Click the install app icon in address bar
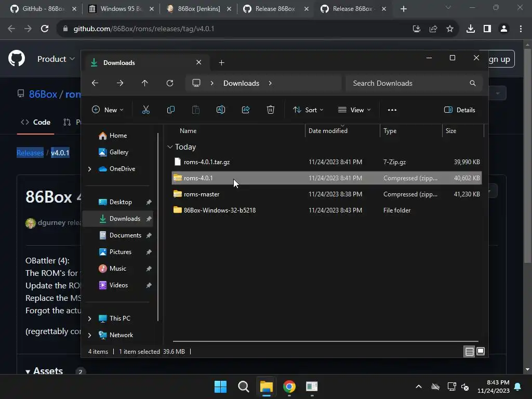 coord(417,29)
